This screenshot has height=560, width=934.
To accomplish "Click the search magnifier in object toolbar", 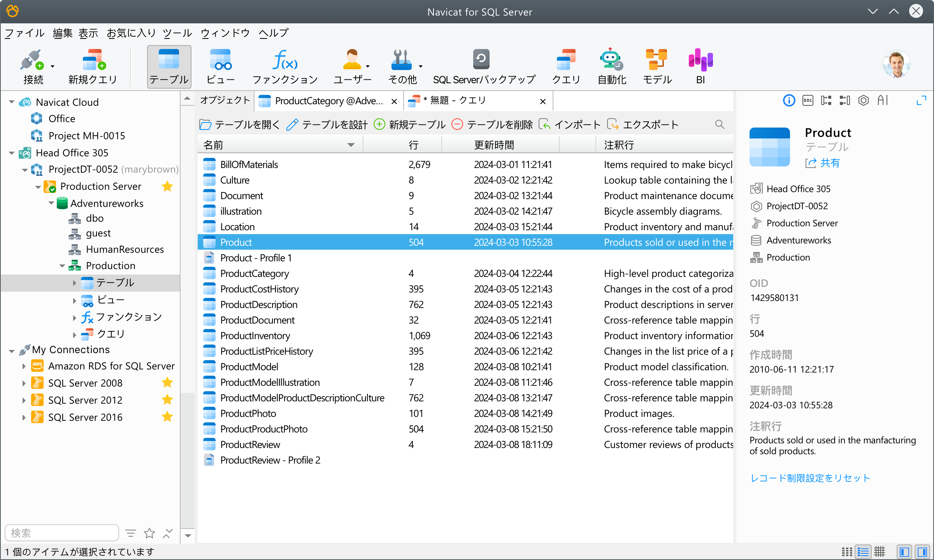I will [720, 124].
